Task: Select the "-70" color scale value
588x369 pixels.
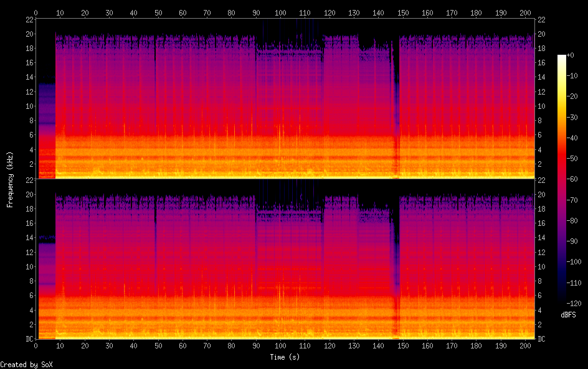Action: [572, 200]
